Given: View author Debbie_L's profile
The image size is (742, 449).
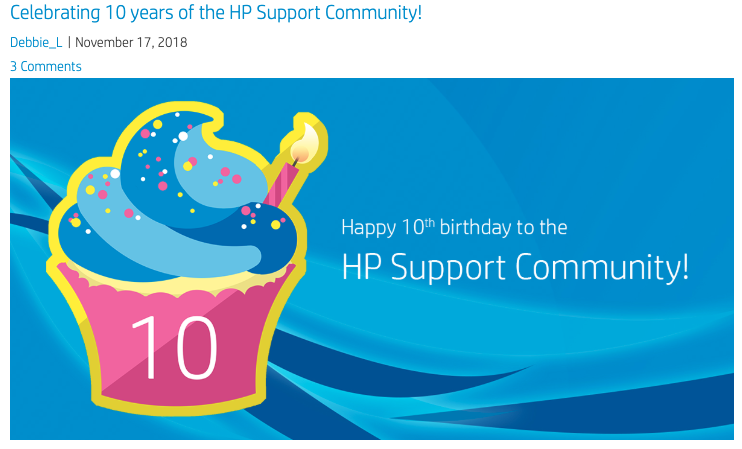Looking at the screenshot, I should [36, 42].
